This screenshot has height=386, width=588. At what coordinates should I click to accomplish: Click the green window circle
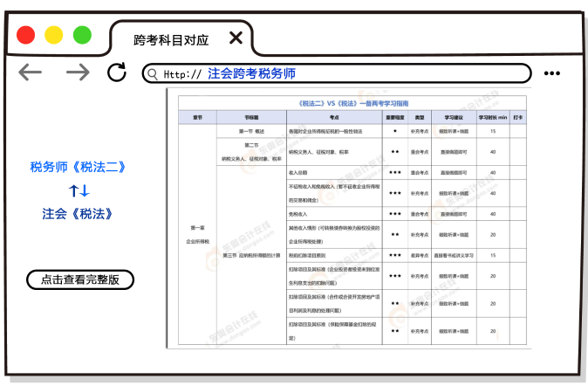(x=82, y=36)
